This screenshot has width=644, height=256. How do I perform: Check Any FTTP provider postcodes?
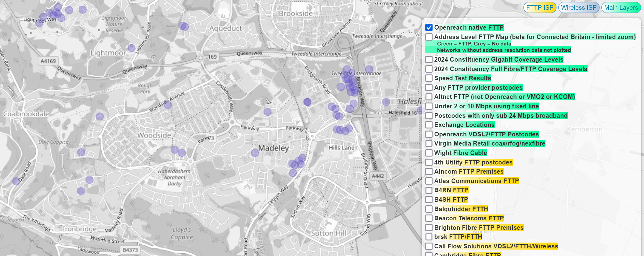tap(429, 88)
